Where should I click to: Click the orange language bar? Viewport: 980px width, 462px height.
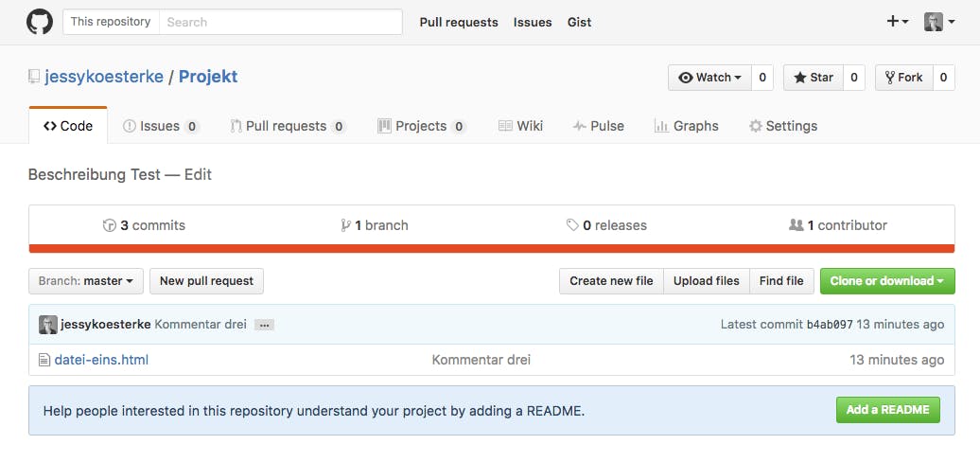(492, 248)
